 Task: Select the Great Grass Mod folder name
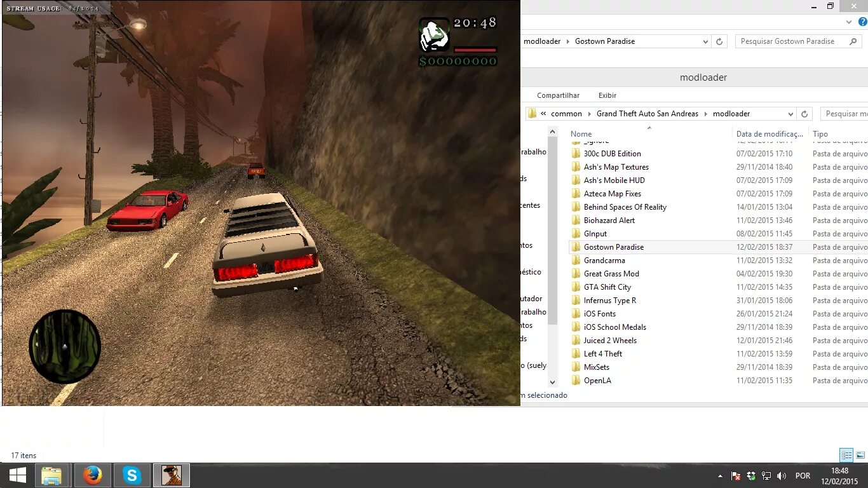tap(611, 274)
